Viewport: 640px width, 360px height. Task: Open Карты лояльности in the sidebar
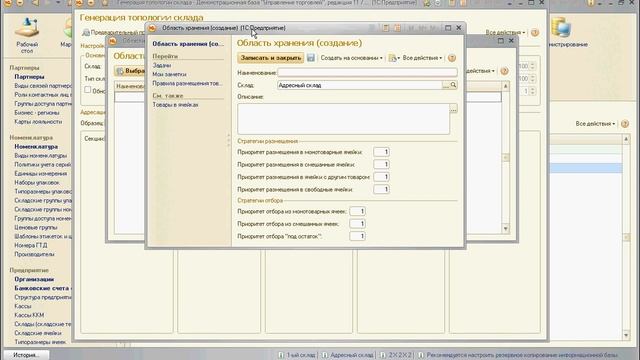point(38,122)
